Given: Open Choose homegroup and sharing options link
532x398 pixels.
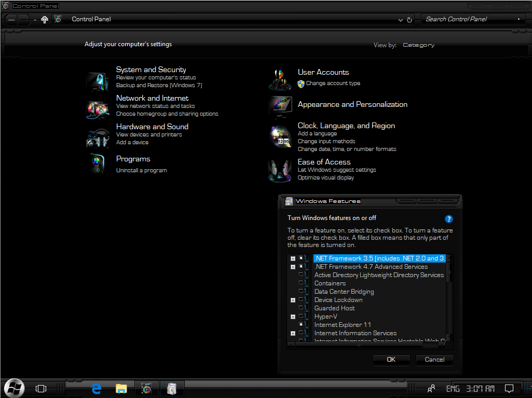Looking at the screenshot, I should (167, 114).
